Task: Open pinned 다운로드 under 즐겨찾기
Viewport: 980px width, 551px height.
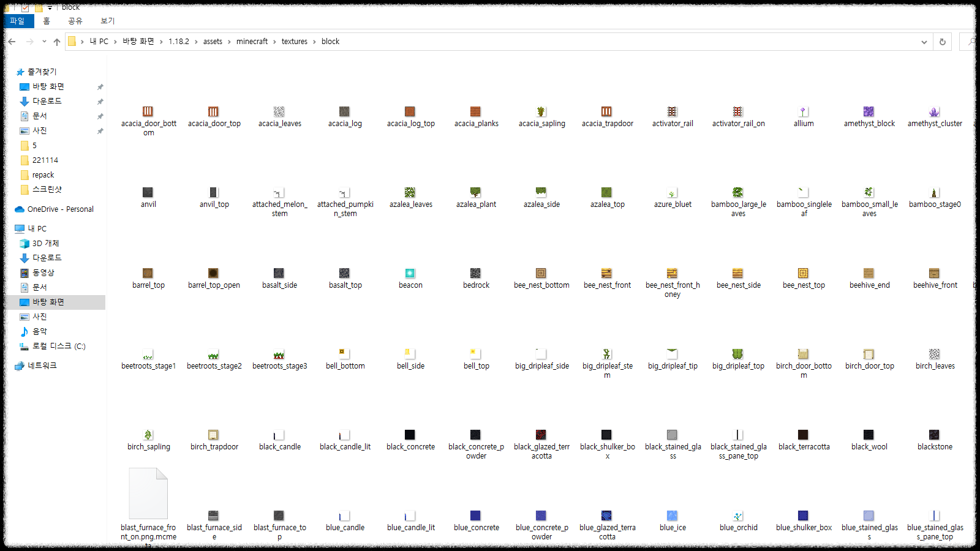Action: [x=47, y=101]
